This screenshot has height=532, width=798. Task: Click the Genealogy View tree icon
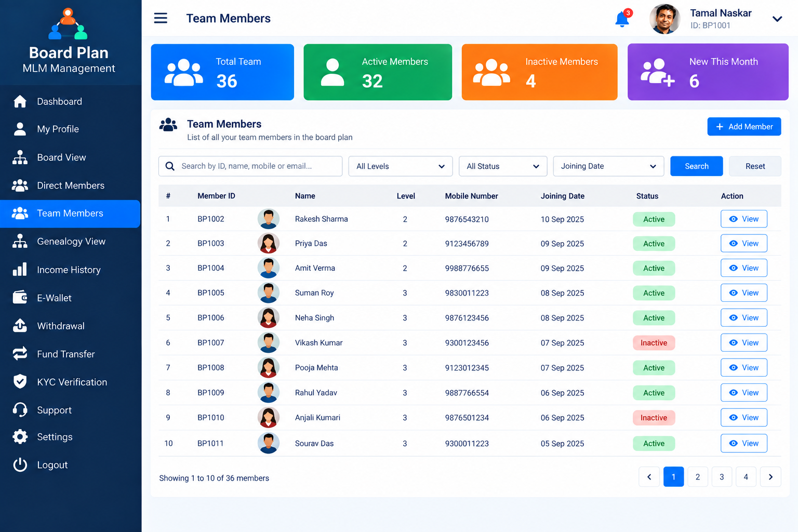point(20,242)
